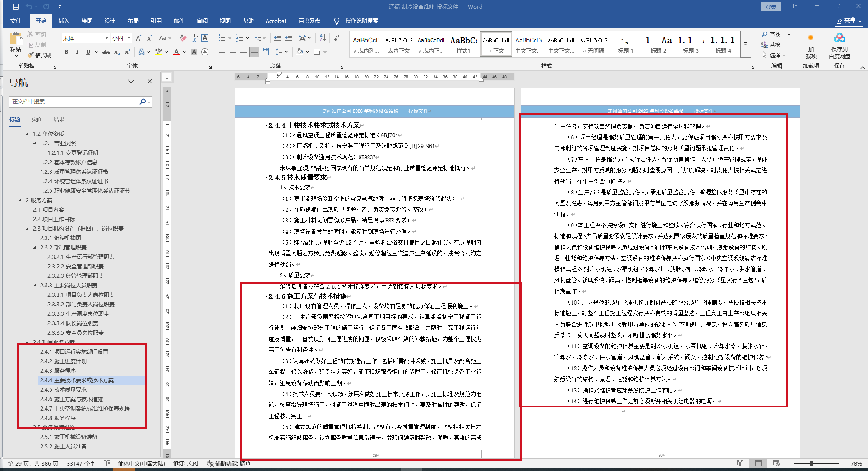Switch to read mode view

click(x=740, y=463)
